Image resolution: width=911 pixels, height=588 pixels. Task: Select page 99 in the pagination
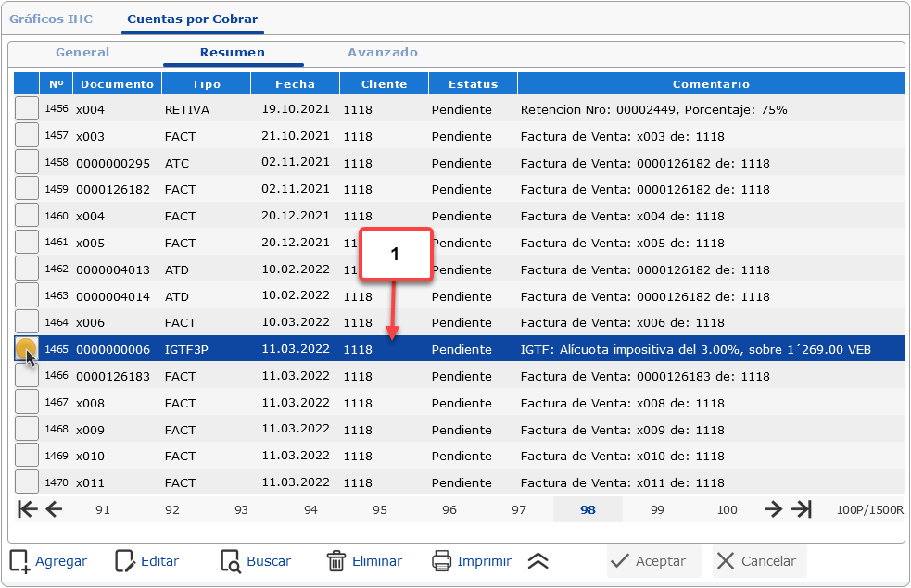coord(657,510)
